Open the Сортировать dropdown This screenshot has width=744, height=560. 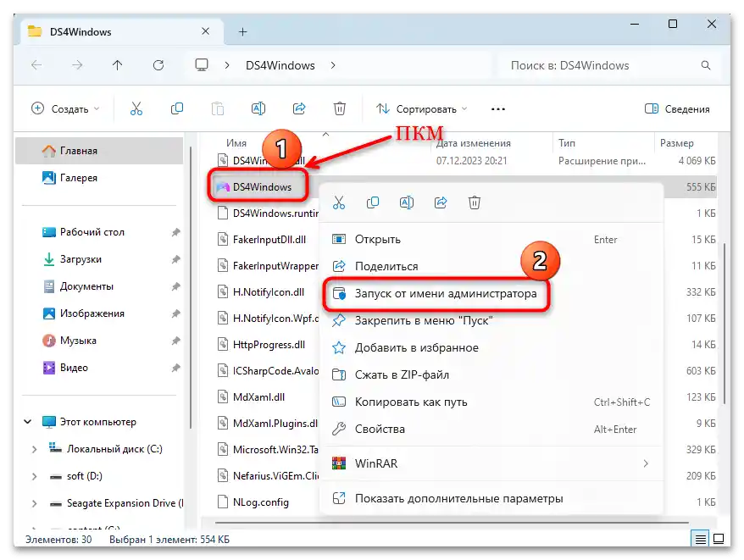point(422,108)
